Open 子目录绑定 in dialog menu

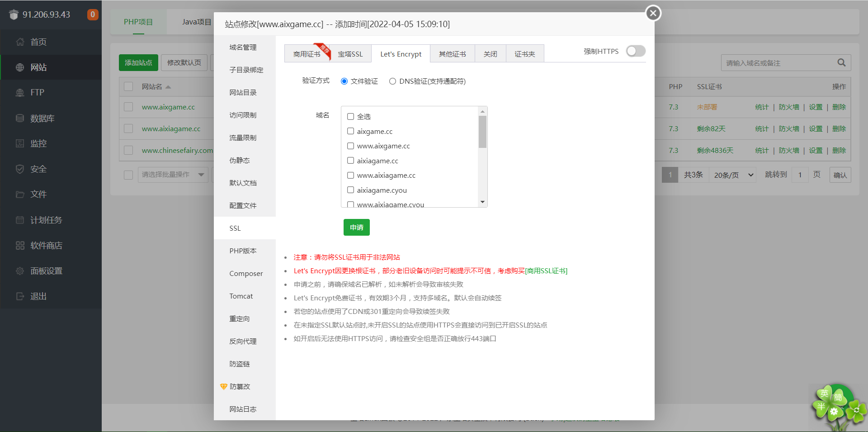click(245, 70)
